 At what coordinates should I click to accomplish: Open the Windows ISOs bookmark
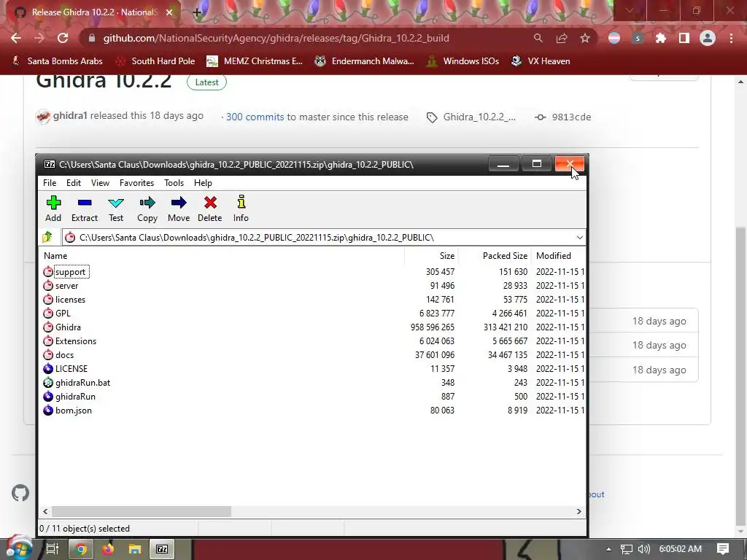pyautogui.click(x=462, y=61)
